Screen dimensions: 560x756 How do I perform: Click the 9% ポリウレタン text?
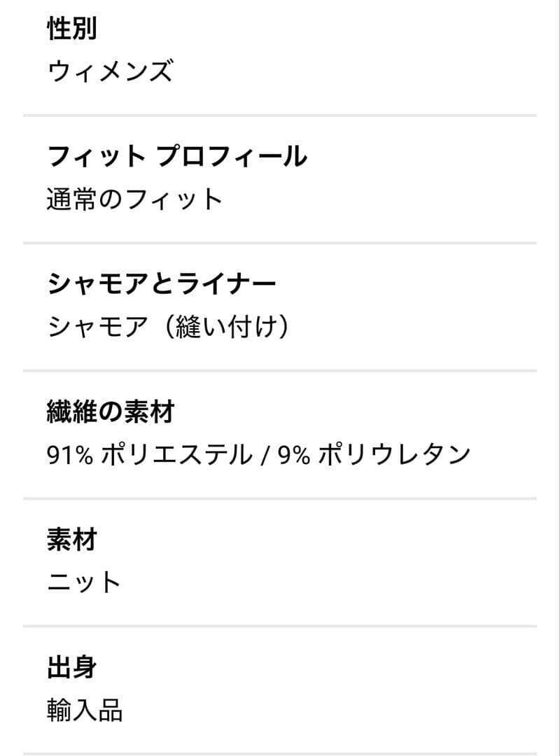(x=374, y=455)
